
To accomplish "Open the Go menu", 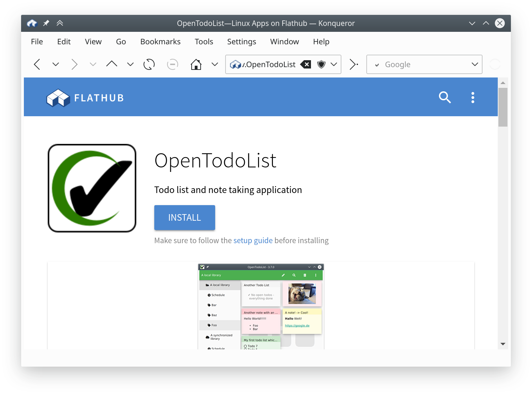I will pos(121,42).
